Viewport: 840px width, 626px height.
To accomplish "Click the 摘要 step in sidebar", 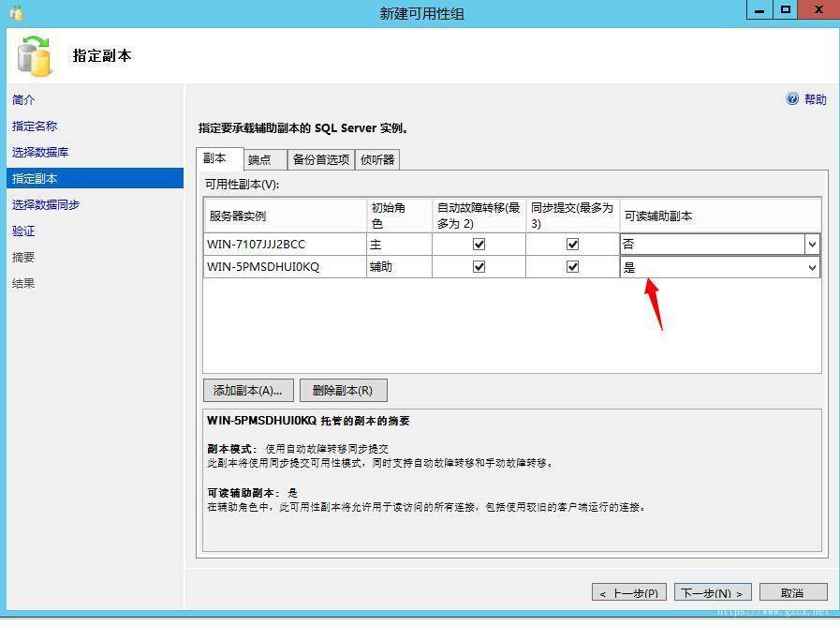I will (x=23, y=258).
